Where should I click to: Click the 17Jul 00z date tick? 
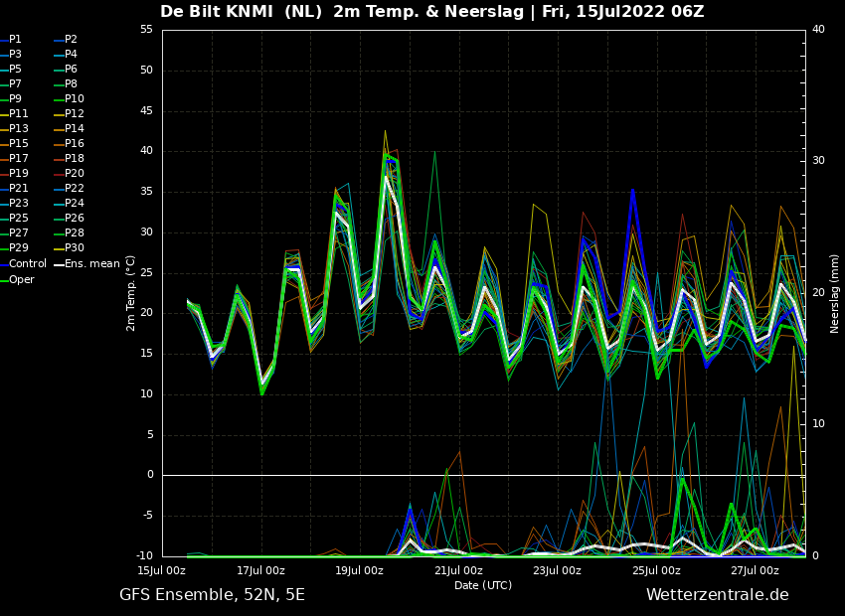(260, 570)
